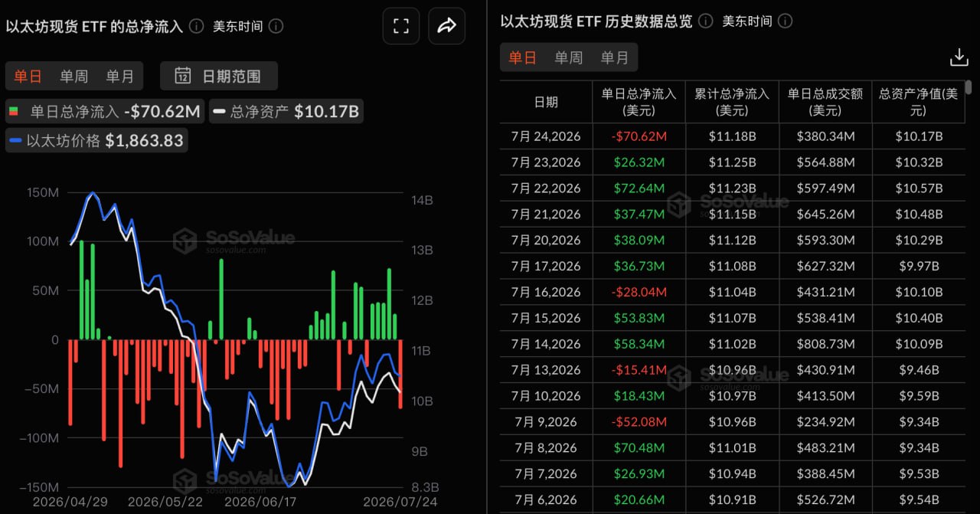
Task: Open the 日期范围 date range picker
Action: tap(219, 76)
